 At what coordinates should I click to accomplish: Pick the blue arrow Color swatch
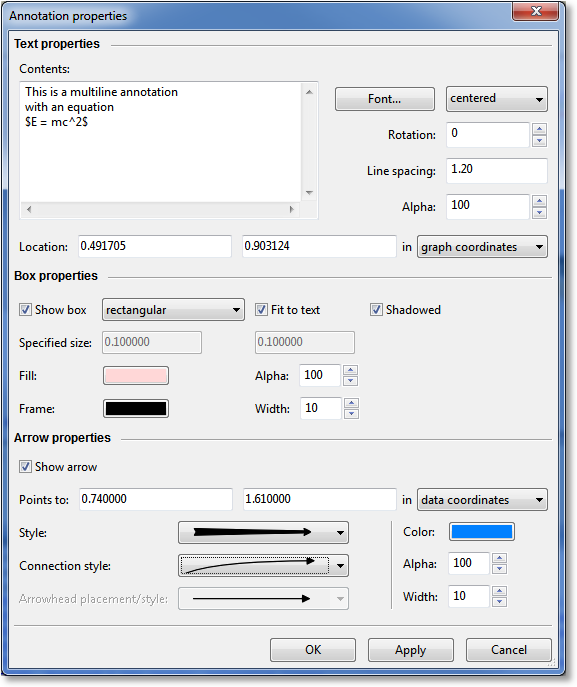pyautogui.click(x=481, y=532)
